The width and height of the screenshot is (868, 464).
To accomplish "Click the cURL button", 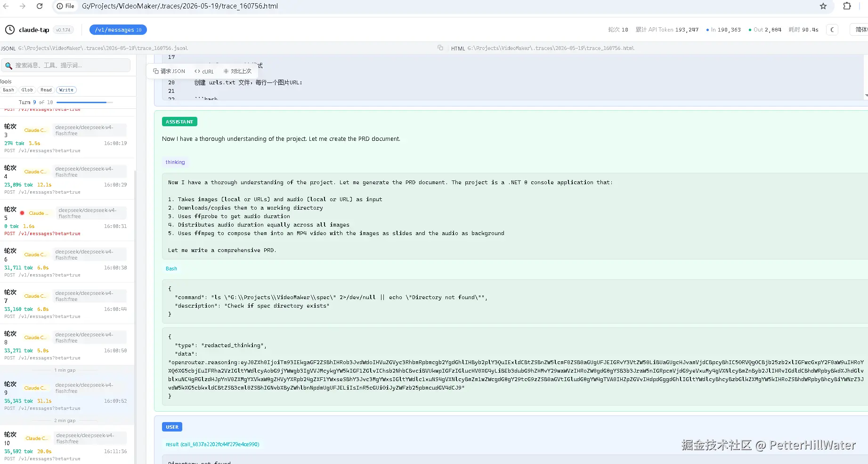I will pos(204,71).
